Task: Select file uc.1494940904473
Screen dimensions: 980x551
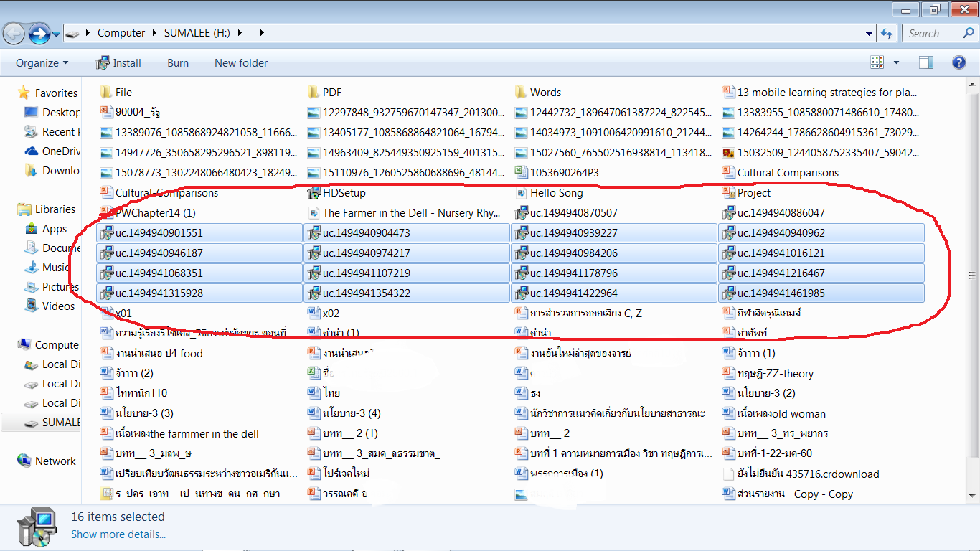Action: tap(407, 233)
